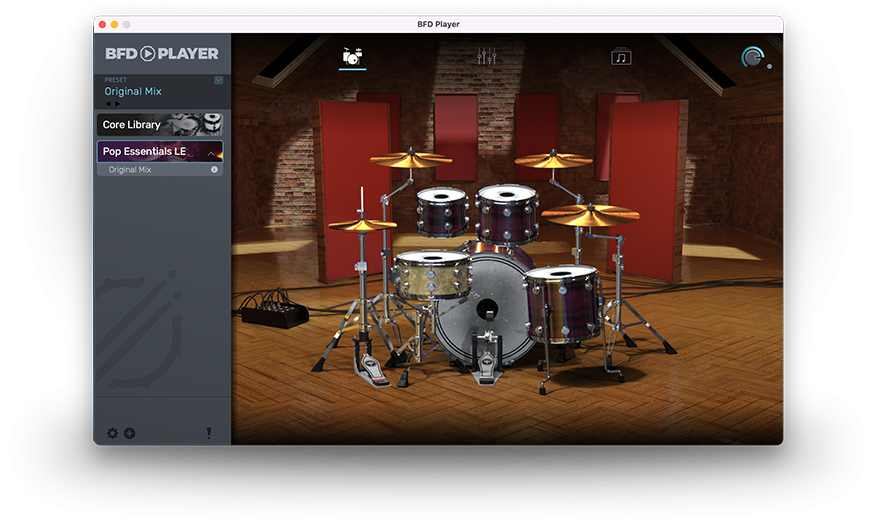Show info for Original Mix preset
876x524 pixels.
(x=214, y=169)
